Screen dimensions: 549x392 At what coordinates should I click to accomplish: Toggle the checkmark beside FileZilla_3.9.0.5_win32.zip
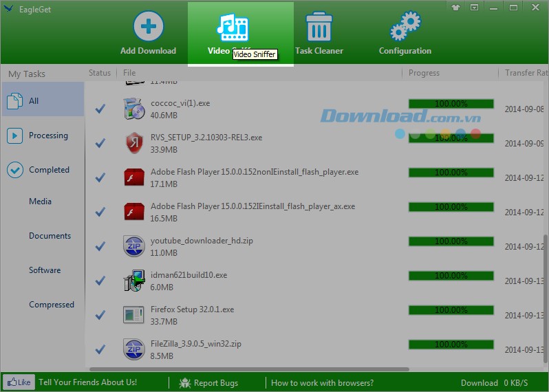click(100, 349)
